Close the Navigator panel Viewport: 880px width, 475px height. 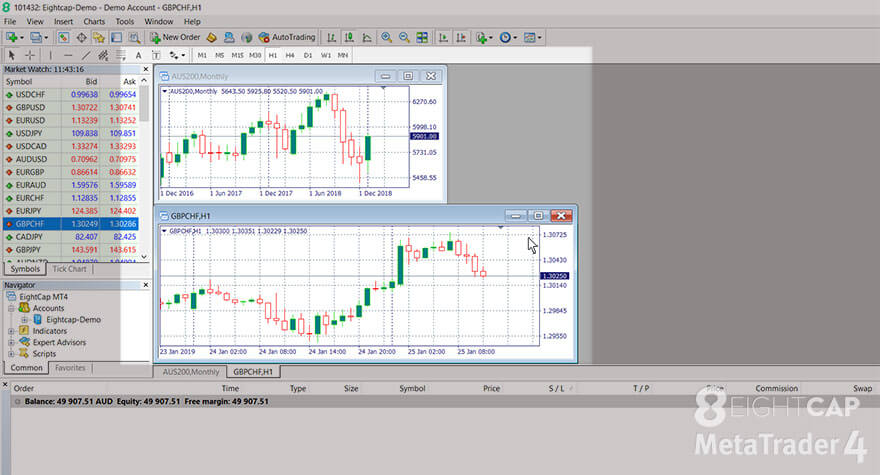146,285
